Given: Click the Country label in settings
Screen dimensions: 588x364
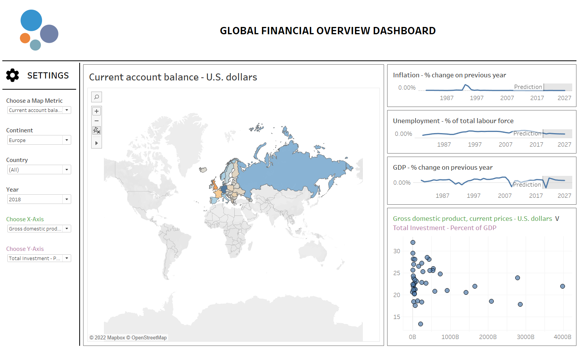Looking at the screenshot, I should (x=17, y=160).
